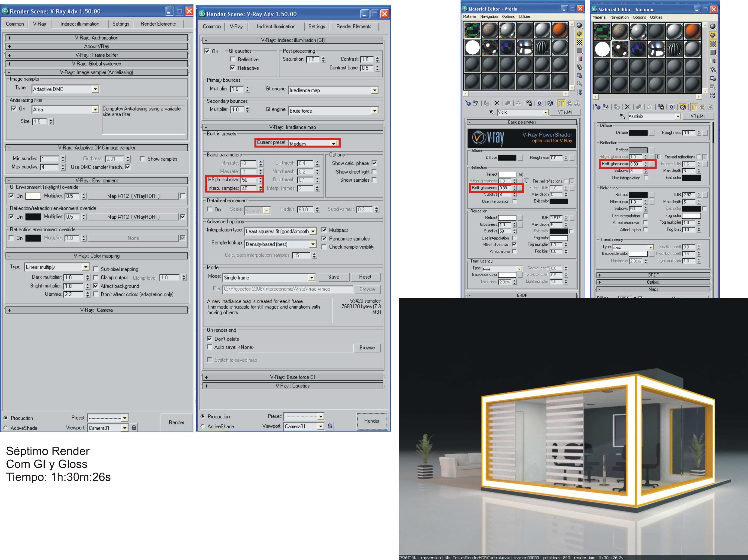Image resolution: width=748 pixels, height=560 pixels.
Task: Select orange material sample slot in Vidrio editor
Action: pyautogui.click(x=560, y=30)
